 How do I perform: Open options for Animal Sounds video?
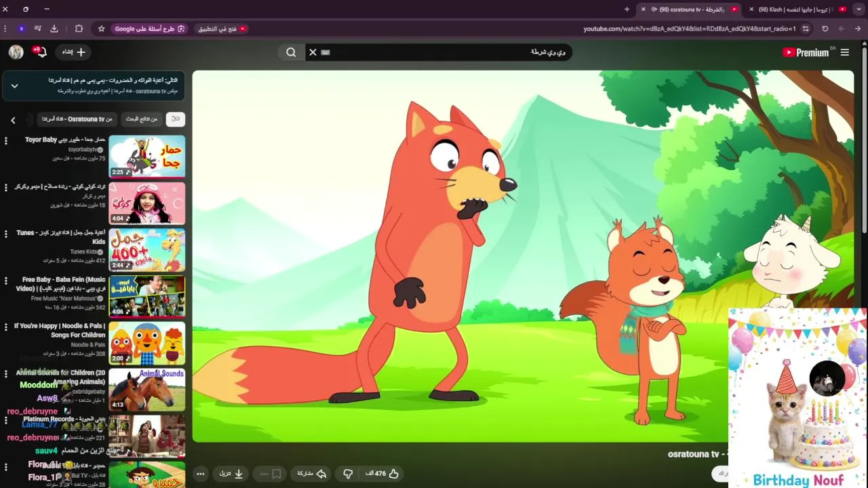(x=6, y=373)
